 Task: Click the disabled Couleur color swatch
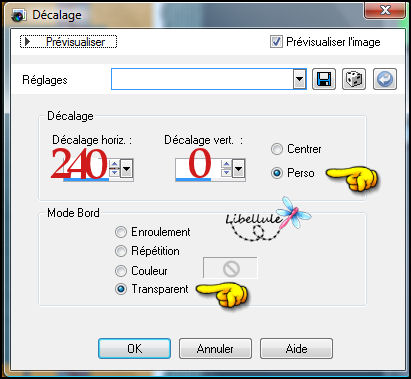tap(230, 268)
